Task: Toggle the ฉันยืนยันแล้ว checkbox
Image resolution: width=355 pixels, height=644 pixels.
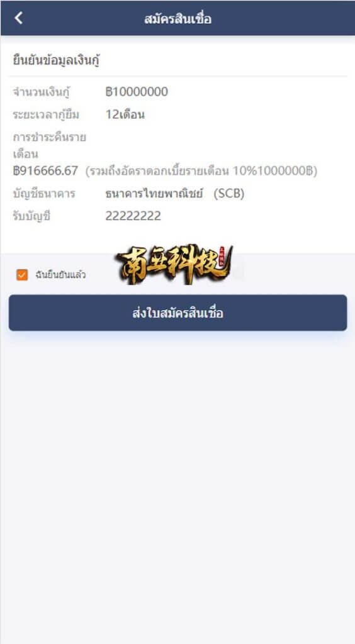Action: pos(22,275)
